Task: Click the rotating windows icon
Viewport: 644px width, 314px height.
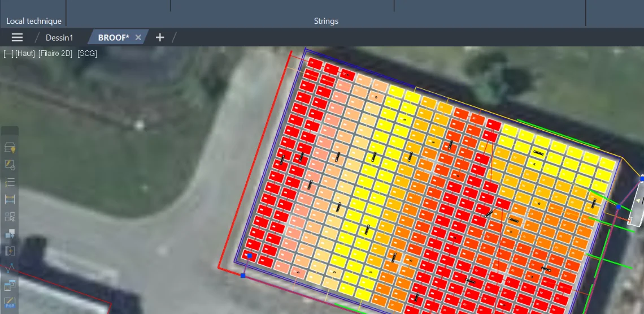Action: 10,285
